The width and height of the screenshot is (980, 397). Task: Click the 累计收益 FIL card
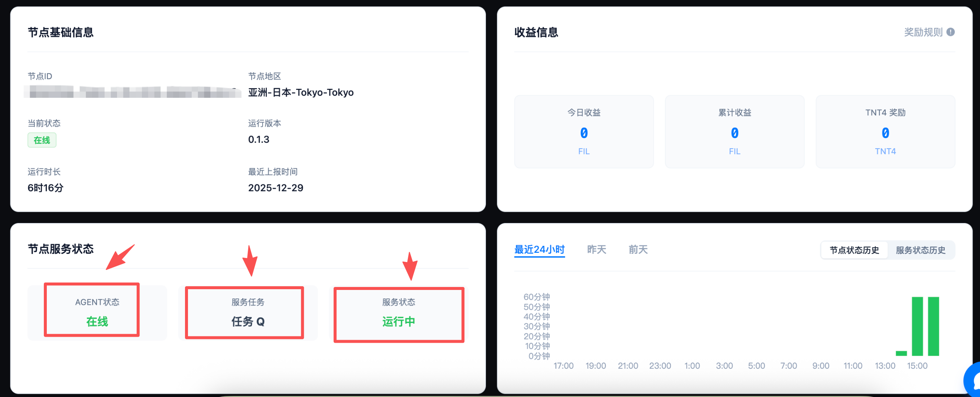734,132
